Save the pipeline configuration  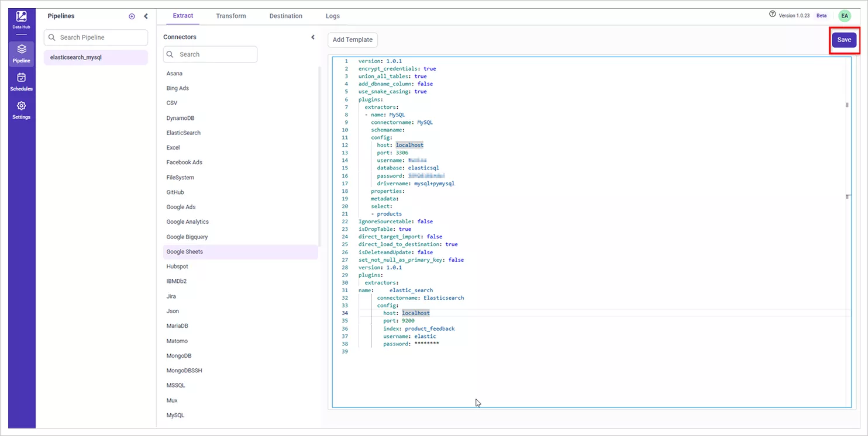(844, 40)
